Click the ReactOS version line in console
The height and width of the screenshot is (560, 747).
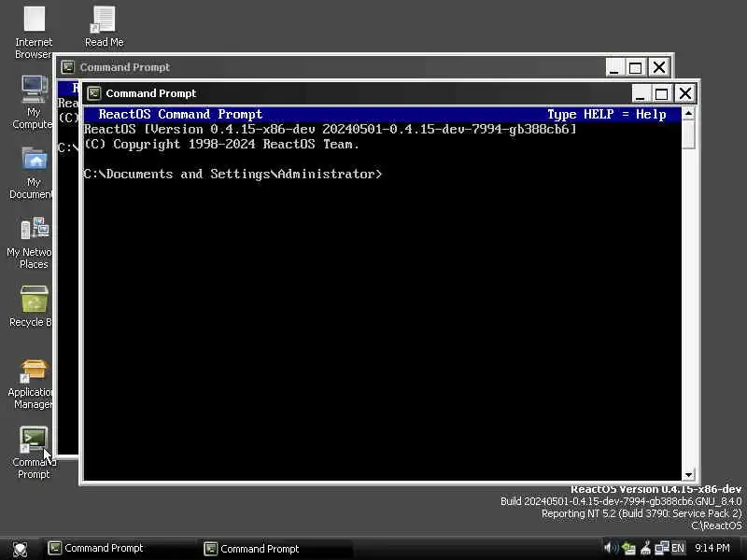(x=331, y=129)
